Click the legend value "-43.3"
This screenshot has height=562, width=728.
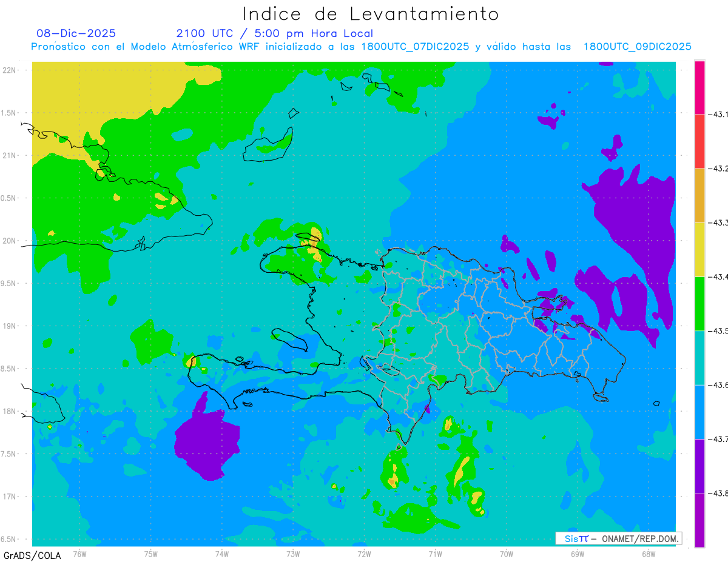point(718,223)
